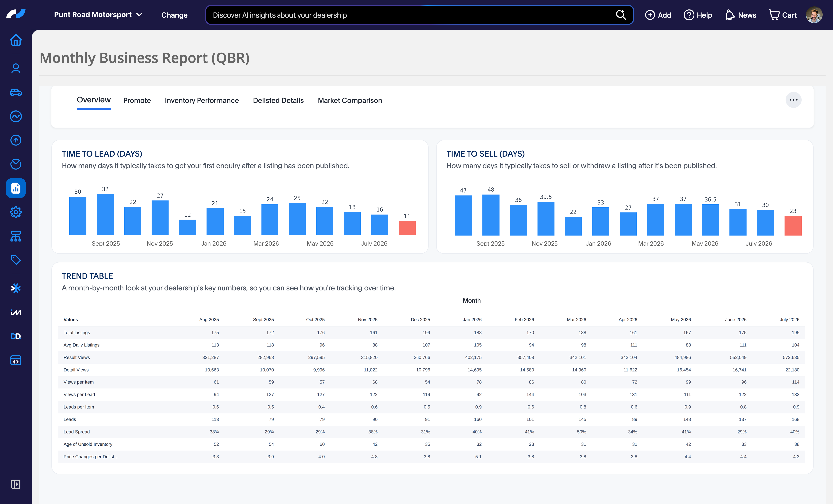Click the 'Price Changes per Delist...' row label

(x=91, y=457)
